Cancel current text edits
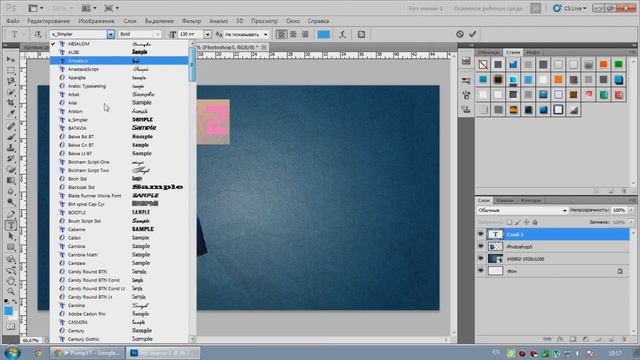The image size is (640, 360). coord(460,34)
